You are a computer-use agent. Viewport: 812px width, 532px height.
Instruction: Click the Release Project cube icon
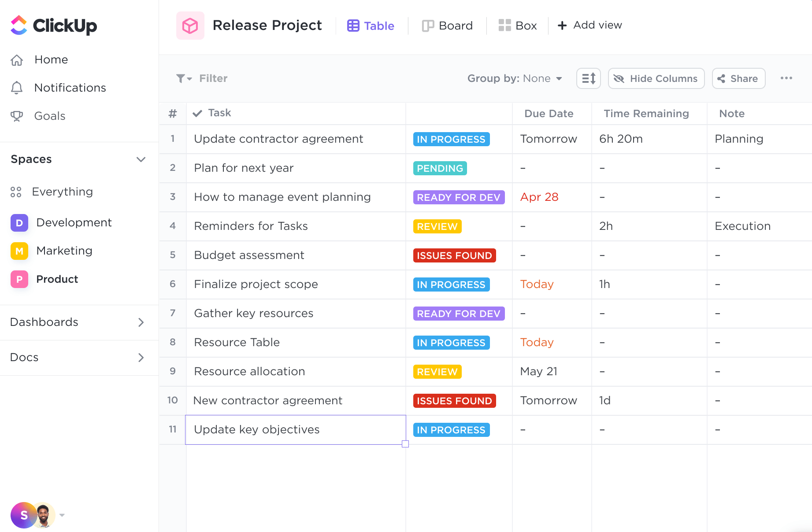[190, 26]
